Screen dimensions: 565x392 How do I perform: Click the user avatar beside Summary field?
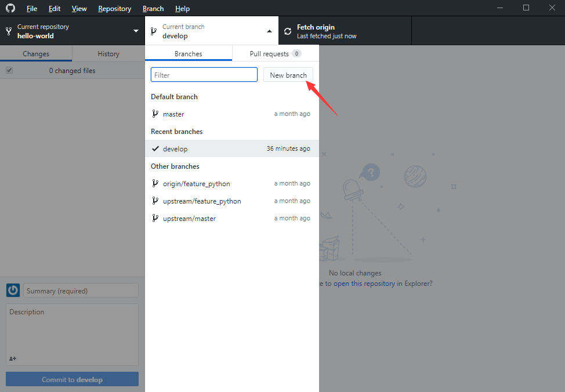tap(13, 290)
